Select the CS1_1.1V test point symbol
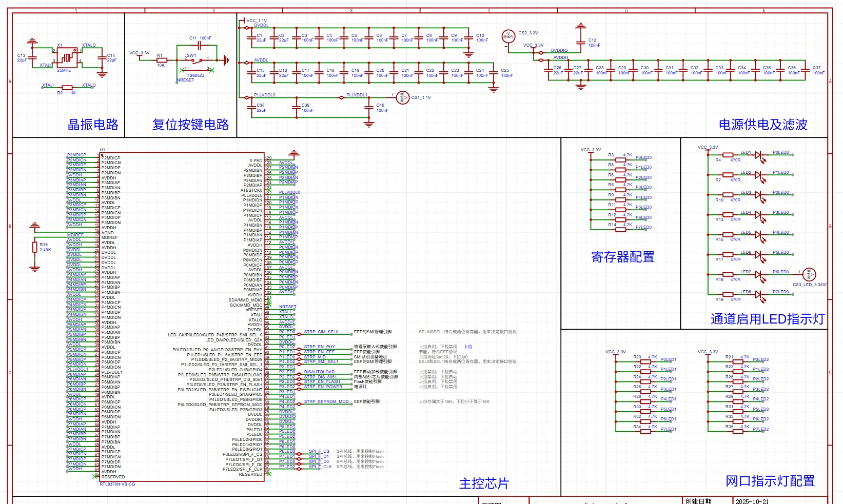This screenshot has width=843, height=504. tap(403, 97)
